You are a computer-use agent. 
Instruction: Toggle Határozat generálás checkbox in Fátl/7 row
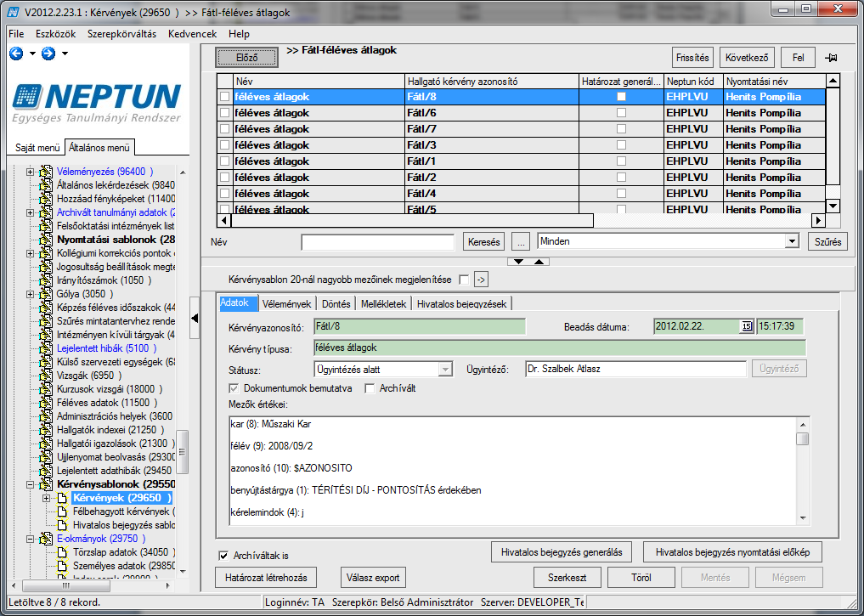pos(621,128)
